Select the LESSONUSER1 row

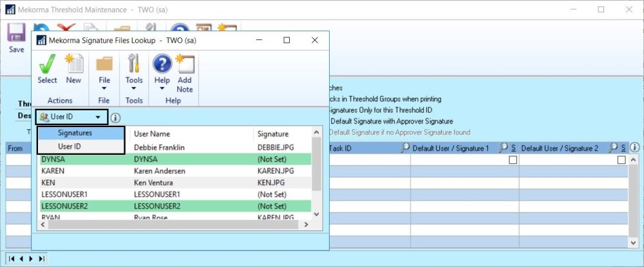(175, 194)
